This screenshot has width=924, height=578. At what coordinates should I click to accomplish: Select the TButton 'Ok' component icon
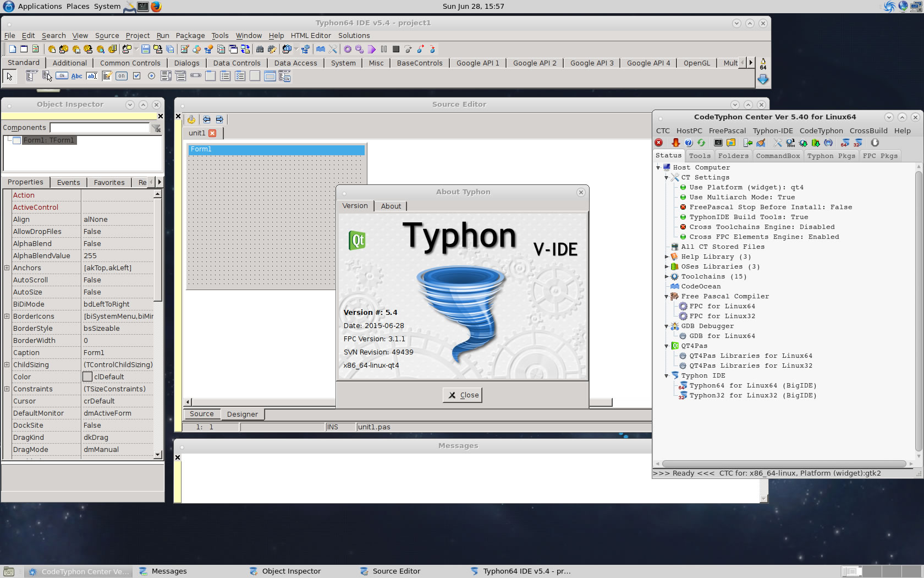[x=62, y=76]
